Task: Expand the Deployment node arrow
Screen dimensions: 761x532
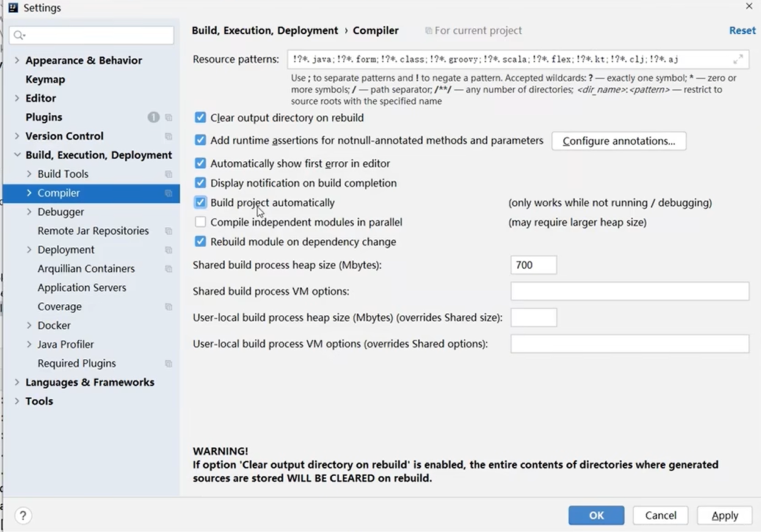Action: (29, 249)
